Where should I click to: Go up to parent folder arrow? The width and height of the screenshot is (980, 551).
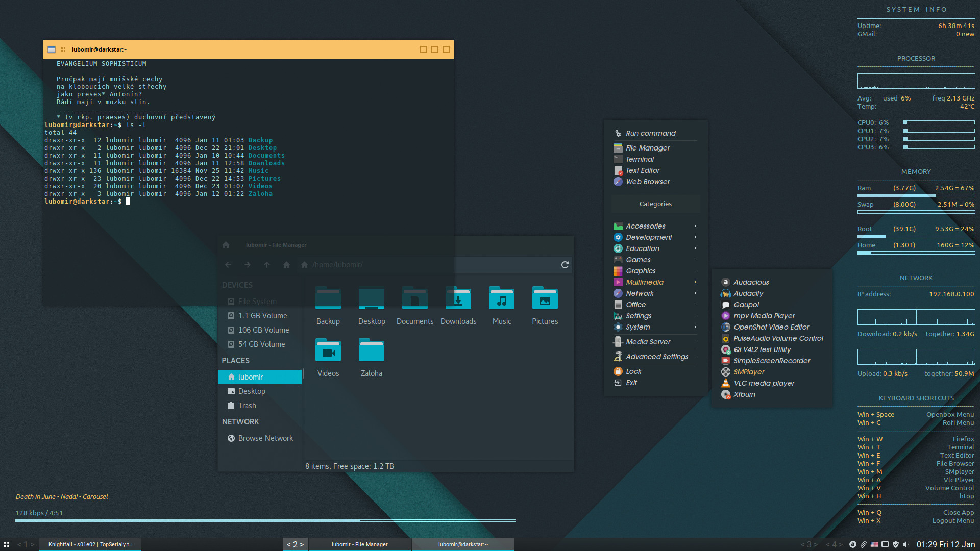click(x=267, y=265)
